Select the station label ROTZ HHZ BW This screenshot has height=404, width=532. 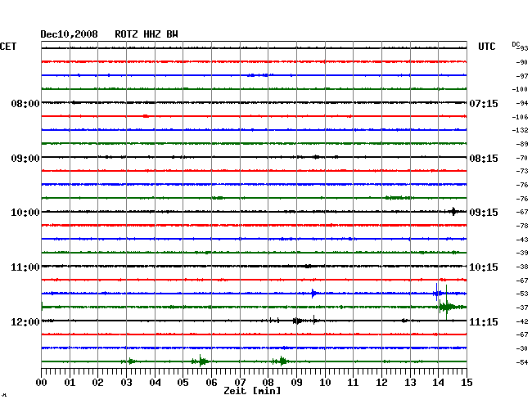tap(147, 34)
